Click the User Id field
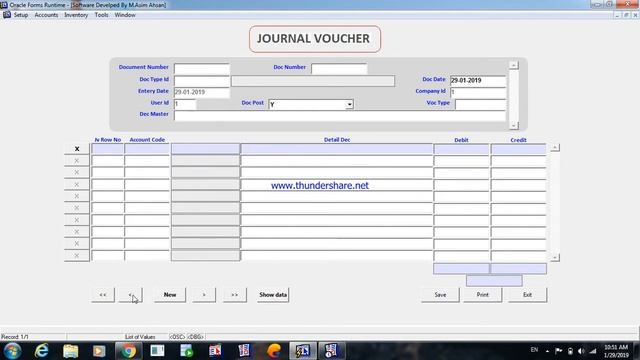Image resolution: width=640 pixels, height=360 pixels. click(185, 104)
